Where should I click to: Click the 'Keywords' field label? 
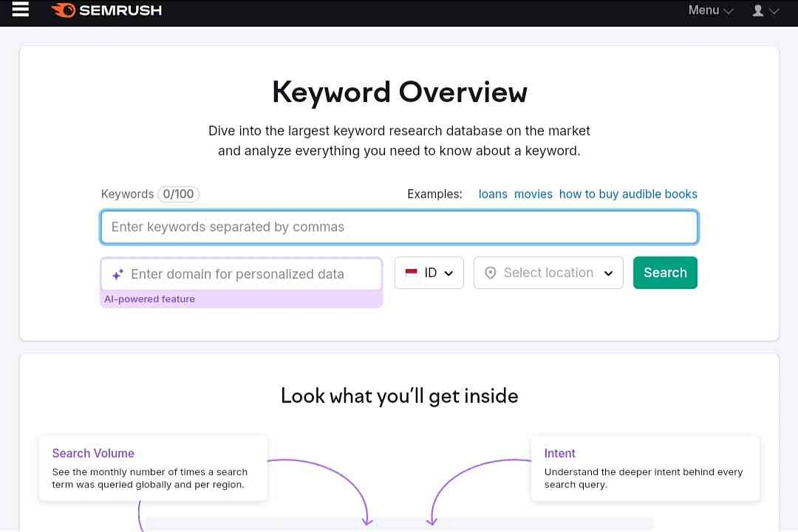[127, 194]
